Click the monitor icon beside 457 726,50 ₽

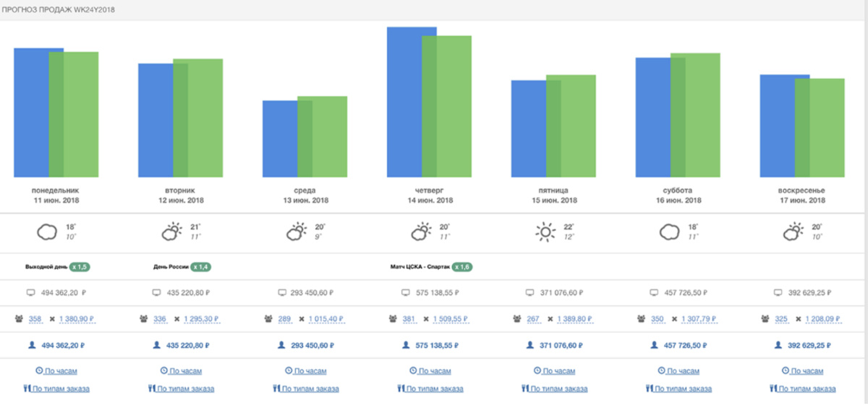coord(655,293)
